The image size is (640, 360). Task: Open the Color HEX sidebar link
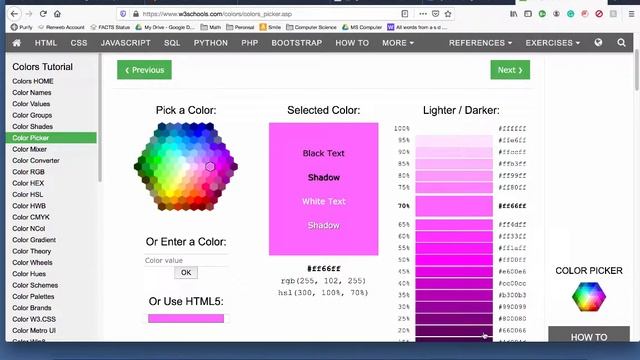tap(28, 183)
